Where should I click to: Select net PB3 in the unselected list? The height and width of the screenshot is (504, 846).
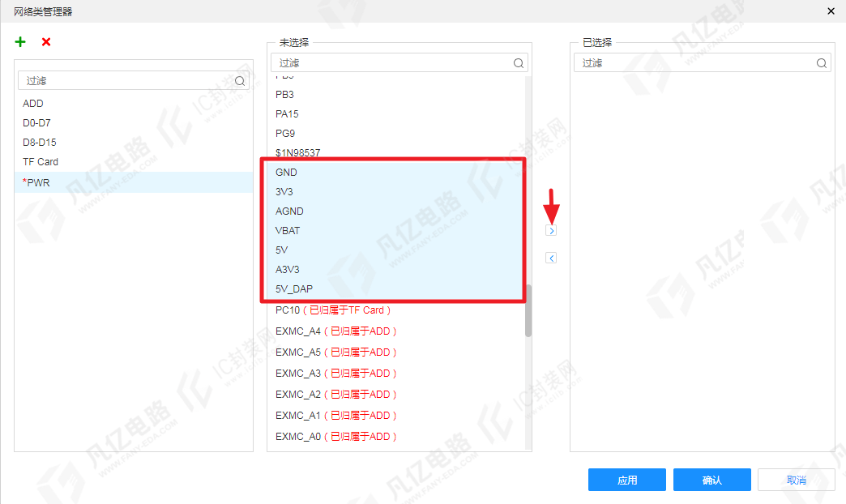[x=396, y=95]
